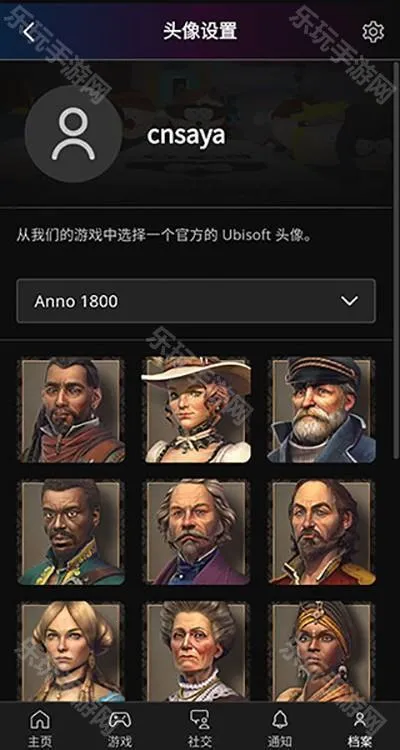This screenshot has height=750, width=400.
Task: Choose the gray-haired man in purple coat
Action: click(x=197, y=532)
